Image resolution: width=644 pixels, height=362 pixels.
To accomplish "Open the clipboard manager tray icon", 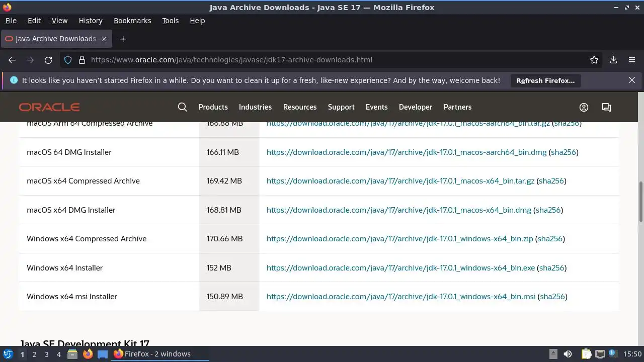I will point(586,354).
